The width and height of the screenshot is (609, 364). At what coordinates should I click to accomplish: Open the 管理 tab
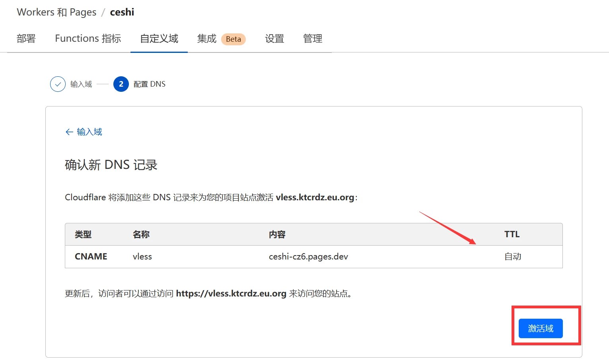click(313, 39)
